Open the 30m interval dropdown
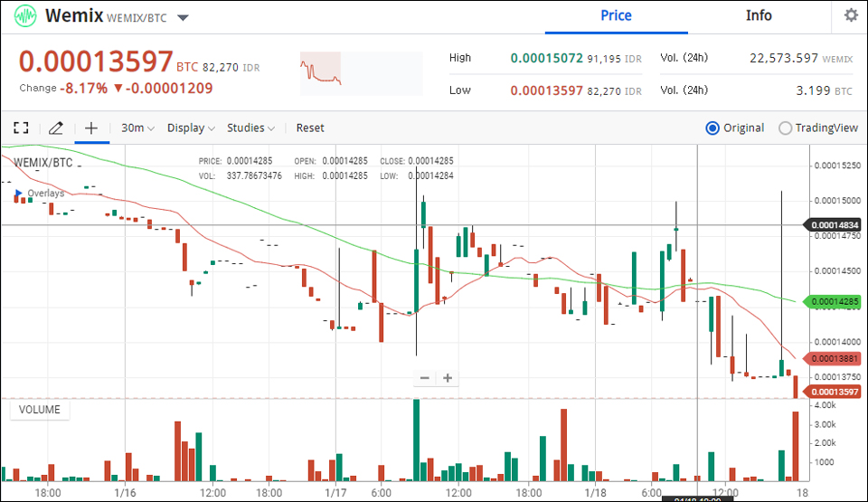868x502 pixels. pos(137,128)
